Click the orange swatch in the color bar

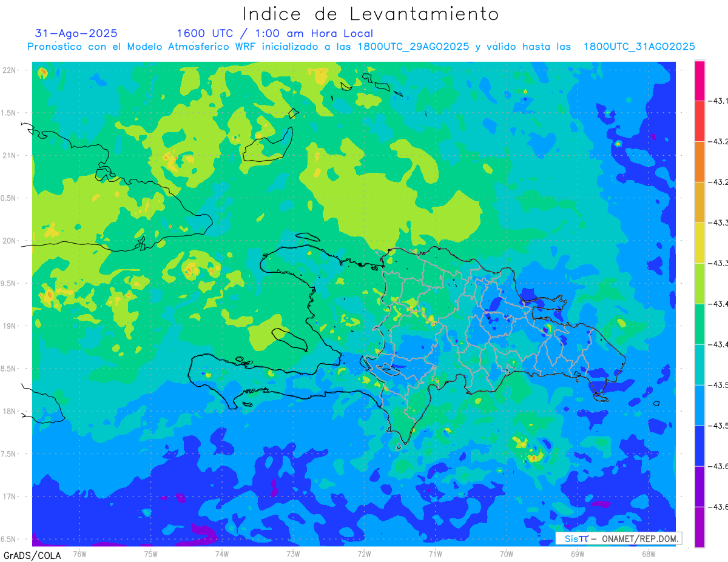coord(699,162)
